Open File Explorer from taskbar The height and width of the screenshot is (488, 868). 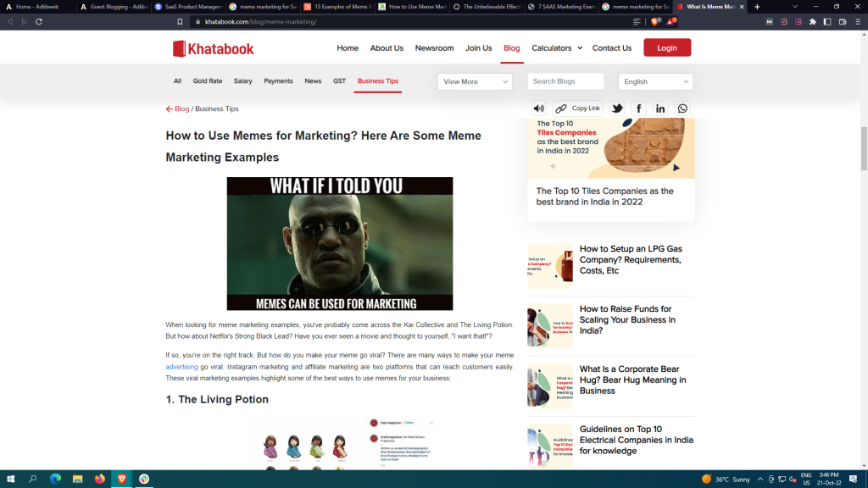77,479
